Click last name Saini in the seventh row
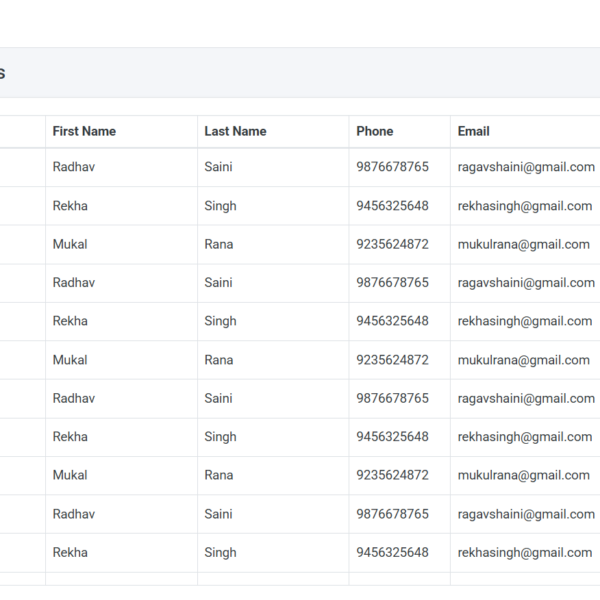600x600 pixels. (218, 398)
